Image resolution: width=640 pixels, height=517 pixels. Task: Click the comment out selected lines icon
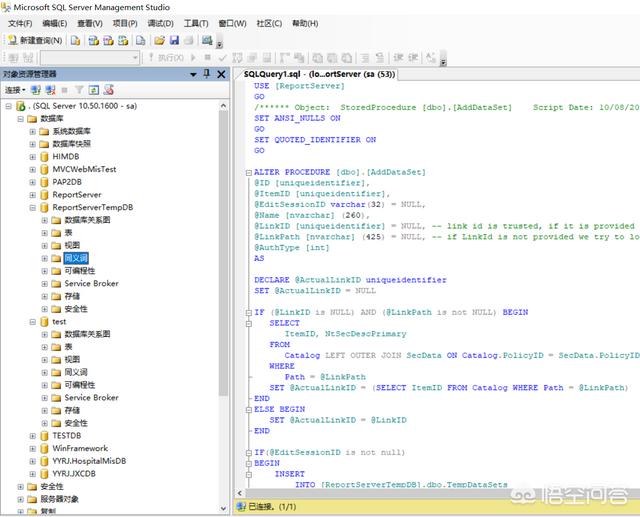(x=366, y=58)
